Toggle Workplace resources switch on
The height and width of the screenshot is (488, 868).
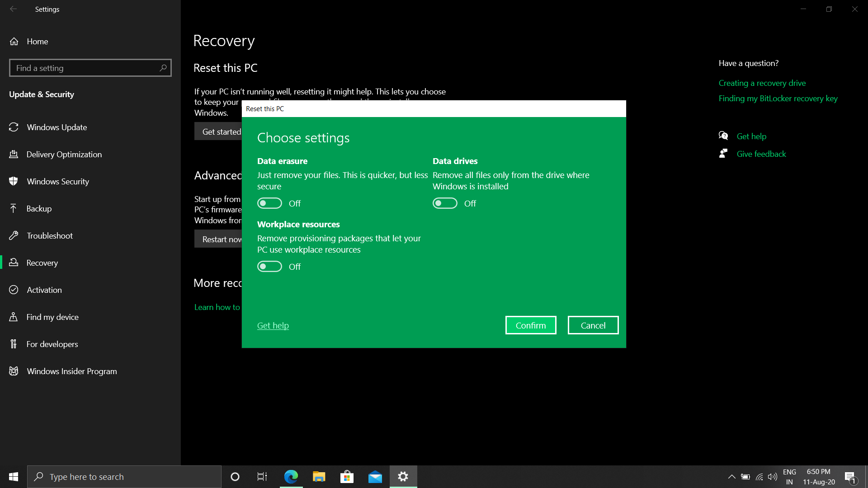tap(269, 266)
